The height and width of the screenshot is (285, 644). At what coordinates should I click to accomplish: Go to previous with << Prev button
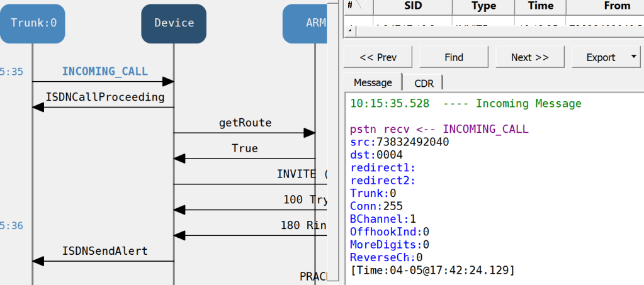(x=378, y=57)
